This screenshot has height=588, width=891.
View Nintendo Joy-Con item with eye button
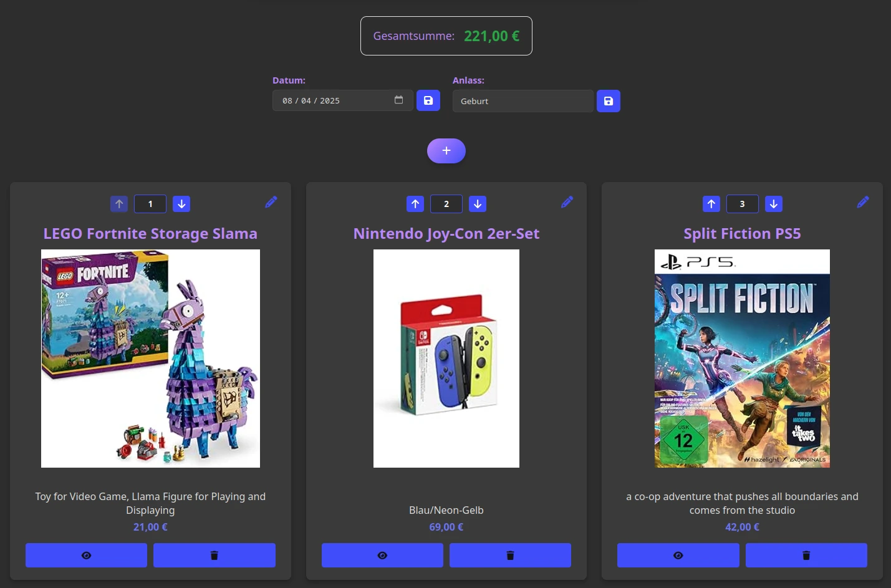coord(382,555)
